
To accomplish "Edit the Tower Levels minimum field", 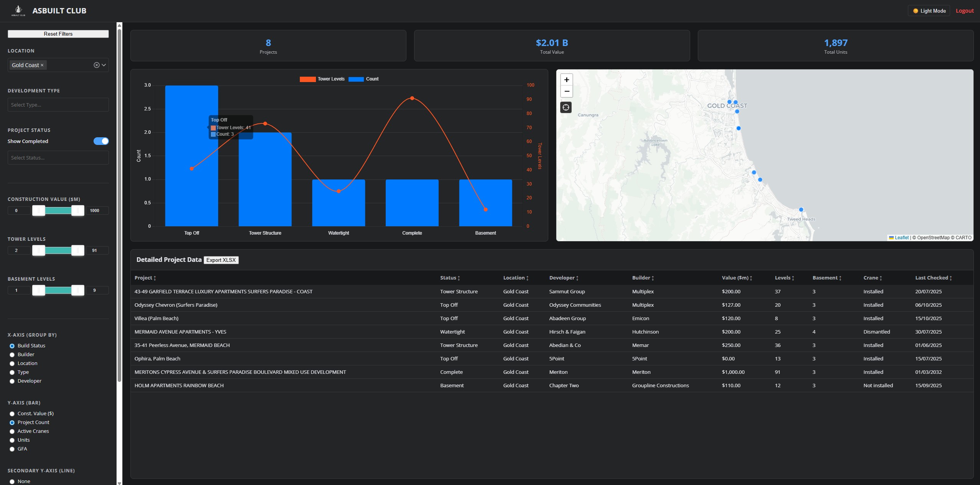I will tap(19, 250).
